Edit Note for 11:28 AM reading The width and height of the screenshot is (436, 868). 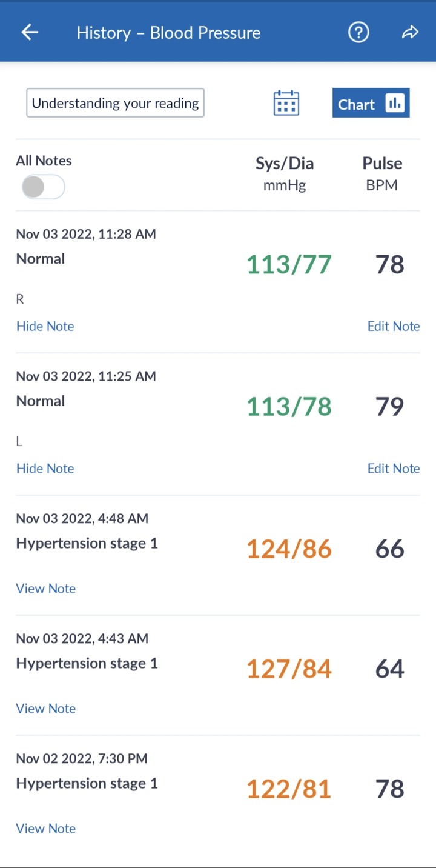coord(394,326)
